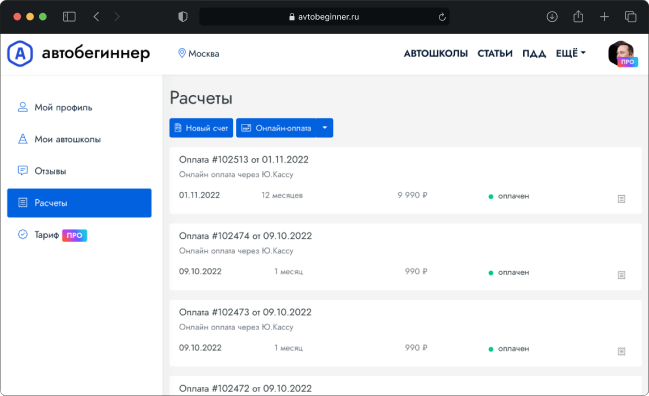Open Оплата #102474 от 09.10.2022 title
The height and width of the screenshot is (396, 649).
pyautogui.click(x=245, y=236)
